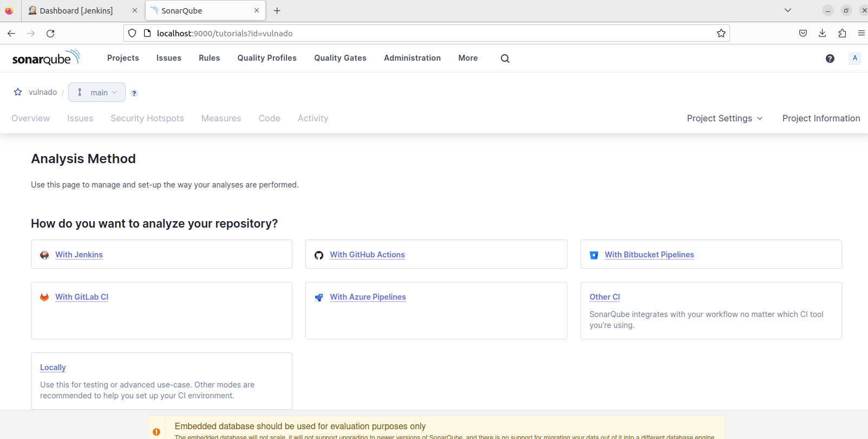
Task: Click the Azure Pipelines icon
Action: pyautogui.click(x=319, y=298)
